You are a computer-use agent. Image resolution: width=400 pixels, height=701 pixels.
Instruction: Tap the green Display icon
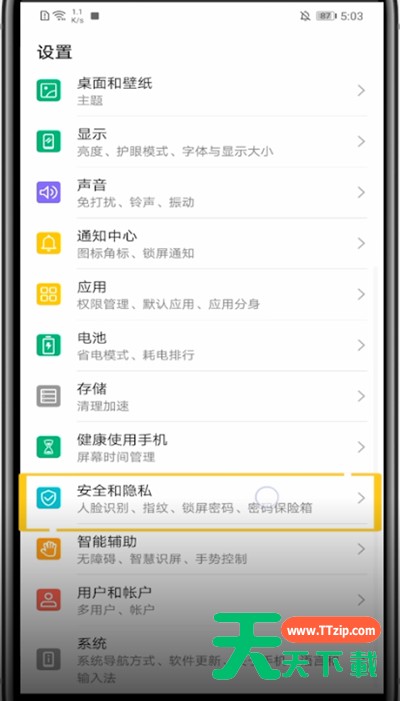pyautogui.click(x=48, y=142)
